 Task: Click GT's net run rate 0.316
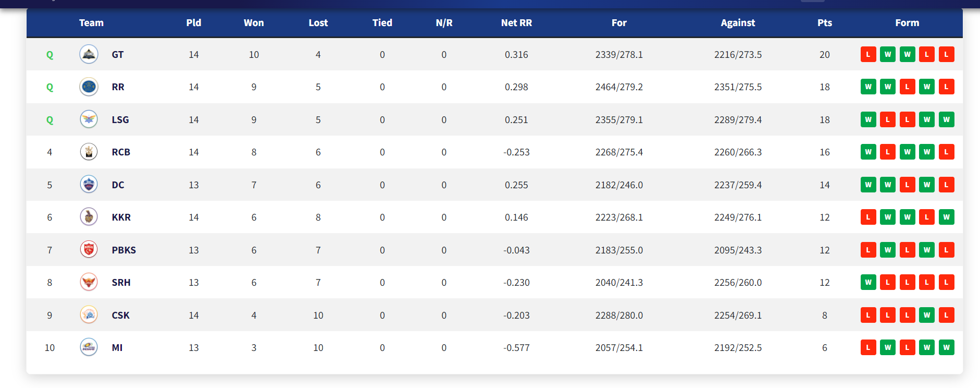tap(516, 54)
